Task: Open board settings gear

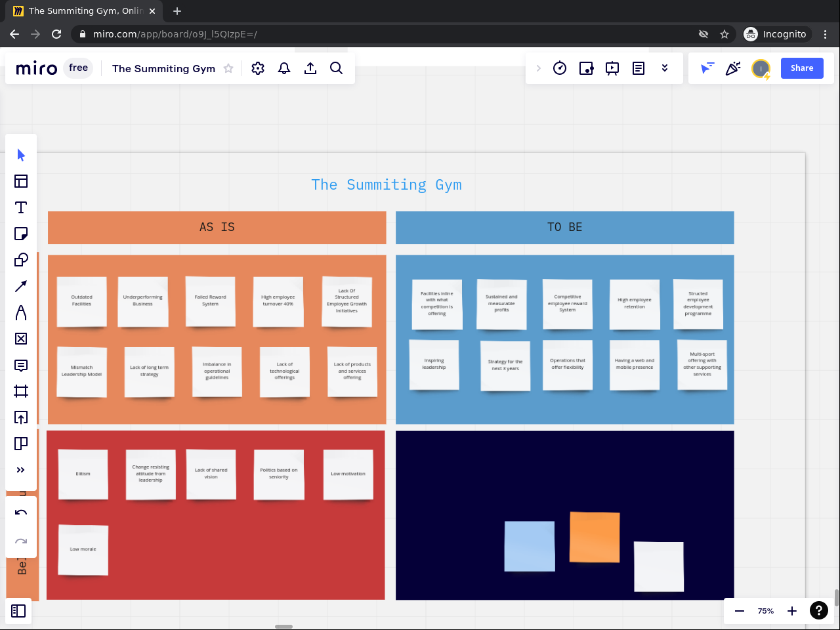Action: 258,68
